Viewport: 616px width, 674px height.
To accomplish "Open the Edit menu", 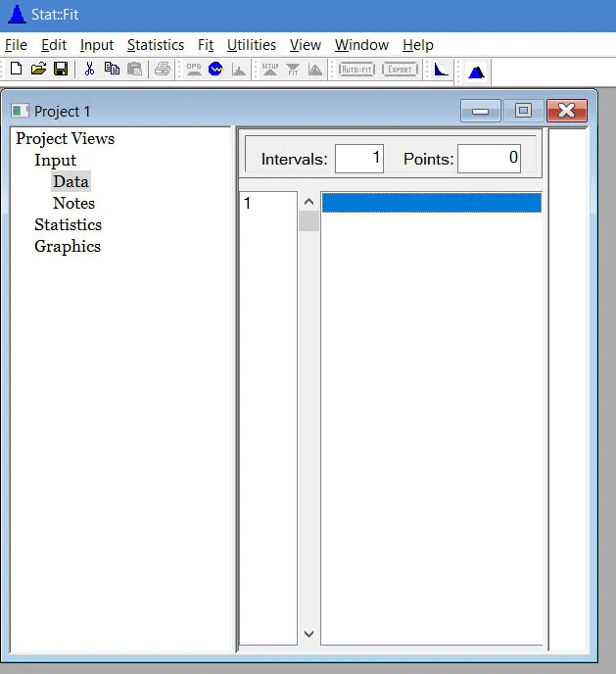I will coord(54,45).
